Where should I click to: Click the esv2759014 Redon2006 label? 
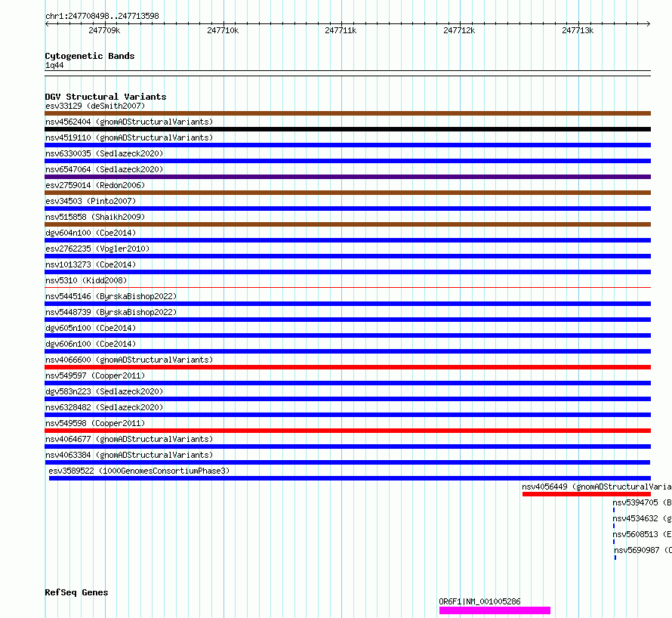tap(95, 185)
